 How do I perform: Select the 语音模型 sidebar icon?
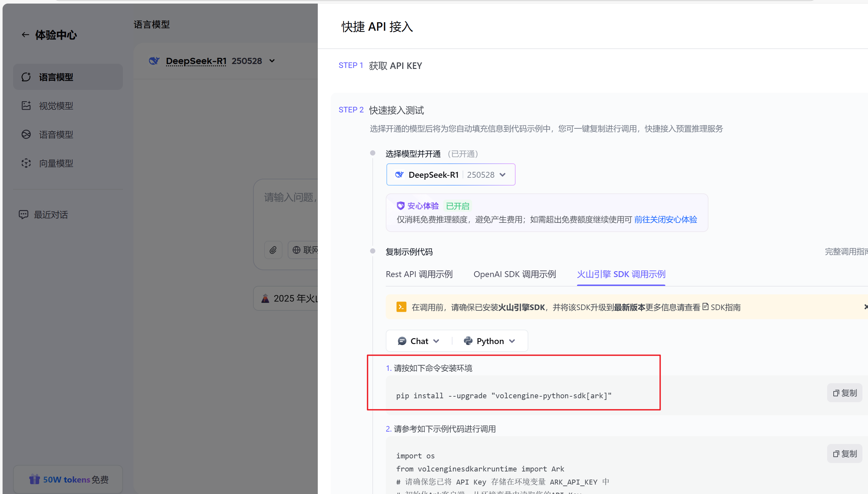coord(26,134)
